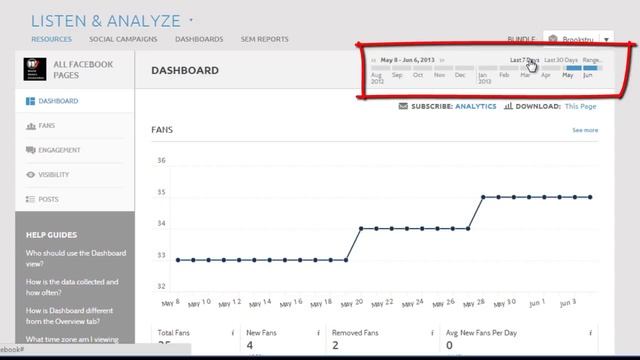This screenshot has height=360, width=640.
Task: Click the Bundle link in header
Action: (x=521, y=39)
